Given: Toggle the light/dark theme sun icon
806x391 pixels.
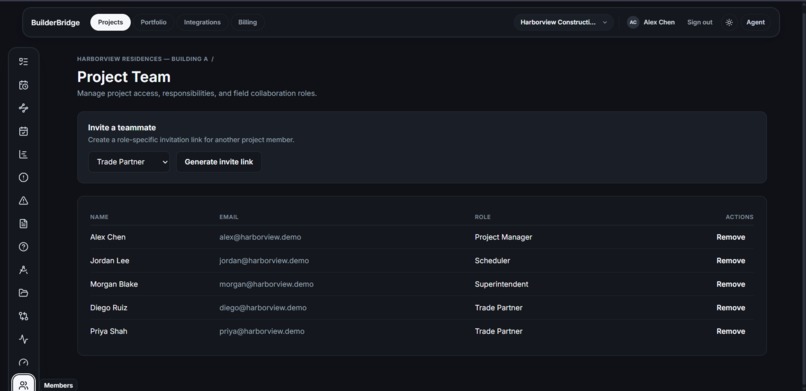Looking at the screenshot, I should 729,22.
